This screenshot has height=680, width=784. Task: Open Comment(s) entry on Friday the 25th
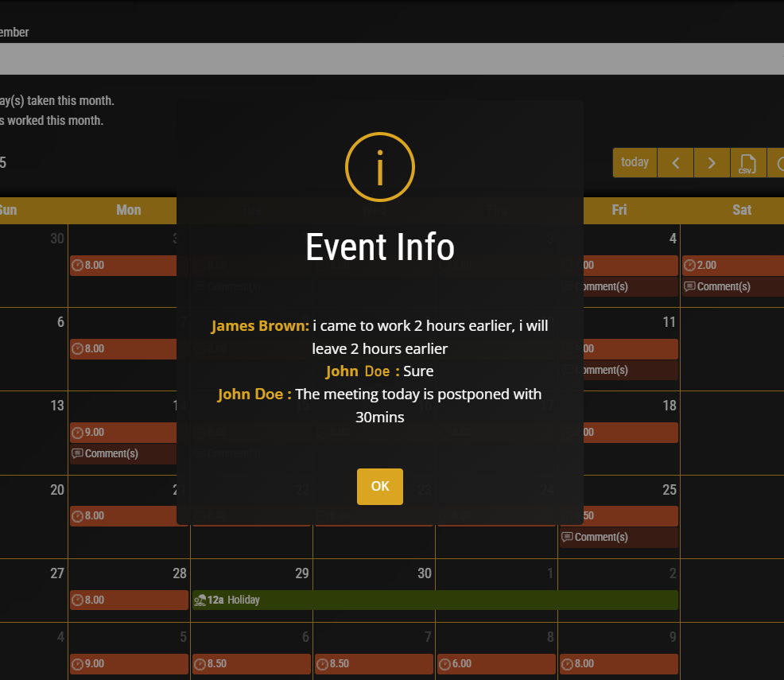tap(619, 537)
